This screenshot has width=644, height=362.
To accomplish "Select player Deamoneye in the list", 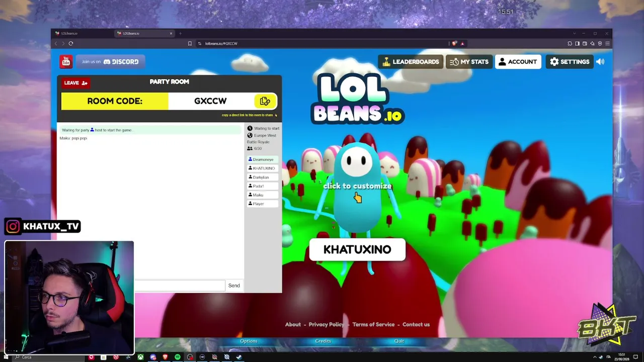I will tap(263, 159).
